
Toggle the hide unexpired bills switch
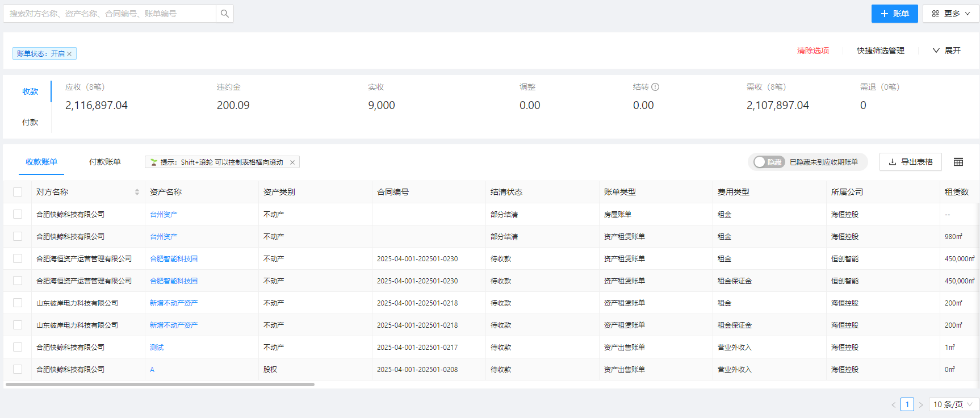[x=769, y=162]
